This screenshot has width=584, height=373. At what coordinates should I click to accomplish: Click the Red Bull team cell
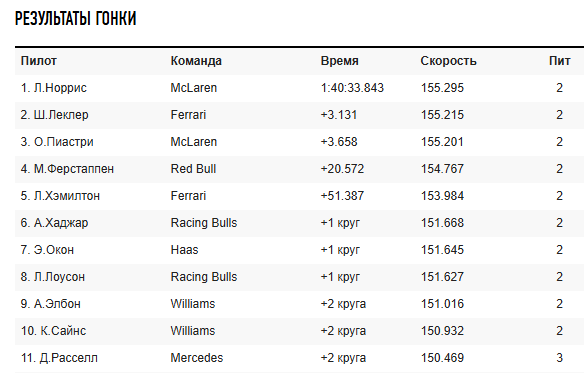[193, 169]
